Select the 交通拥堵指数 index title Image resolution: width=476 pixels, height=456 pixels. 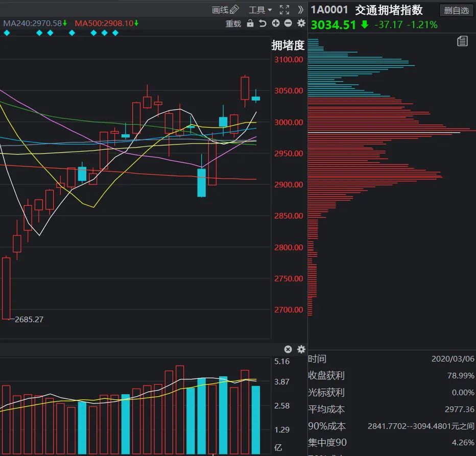[389, 10]
